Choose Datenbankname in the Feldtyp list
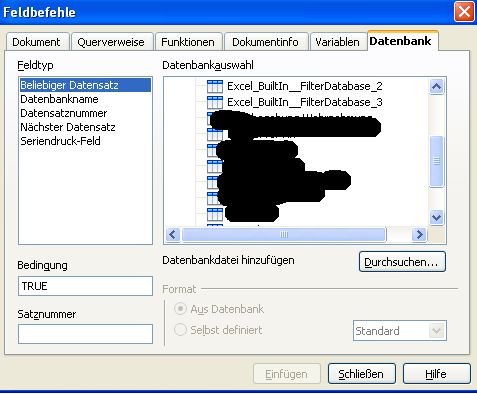Image resolution: width=477 pixels, height=394 pixels. pos(85,99)
